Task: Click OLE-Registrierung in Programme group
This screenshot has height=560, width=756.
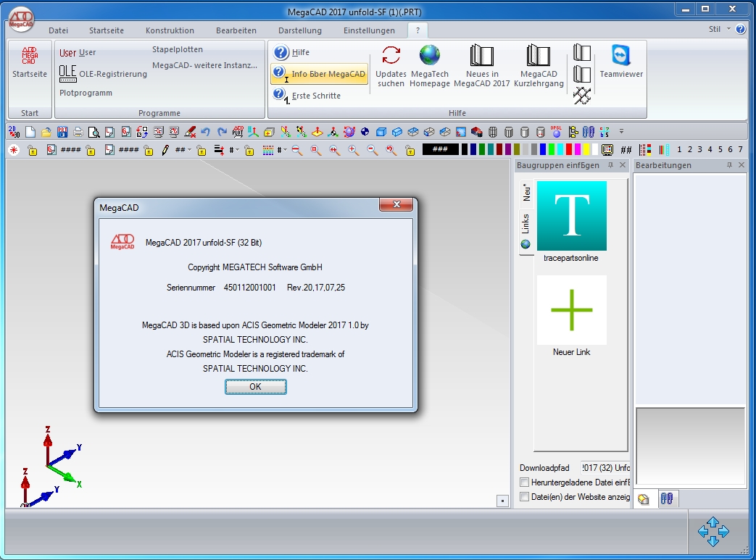Action: [103, 73]
